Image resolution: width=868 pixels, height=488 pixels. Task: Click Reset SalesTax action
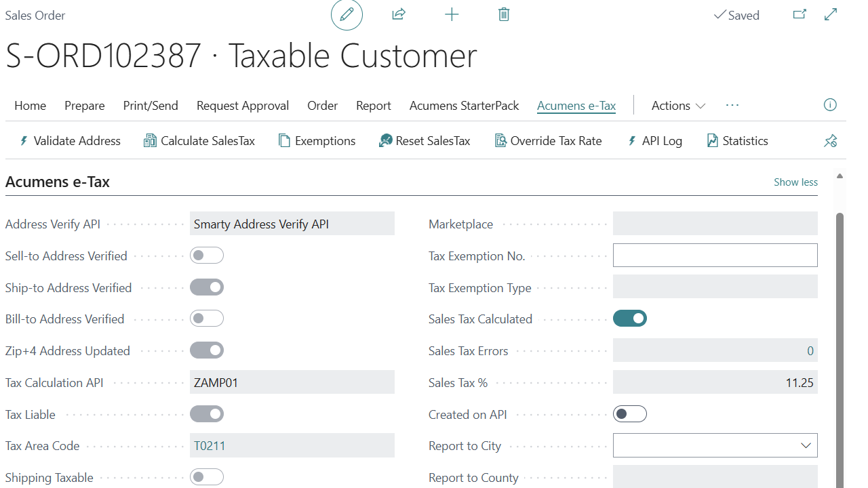(425, 141)
